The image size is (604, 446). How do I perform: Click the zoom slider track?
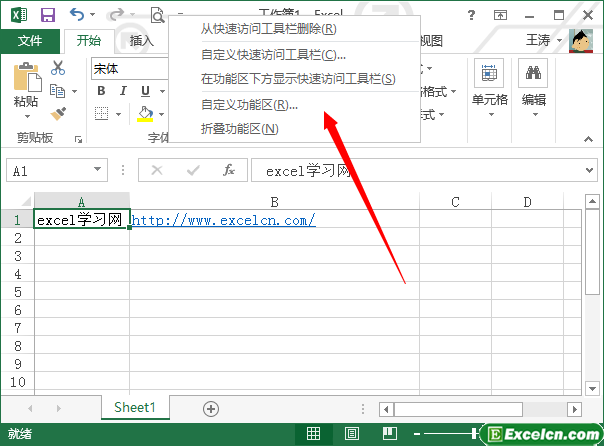(x=450, y=434)
